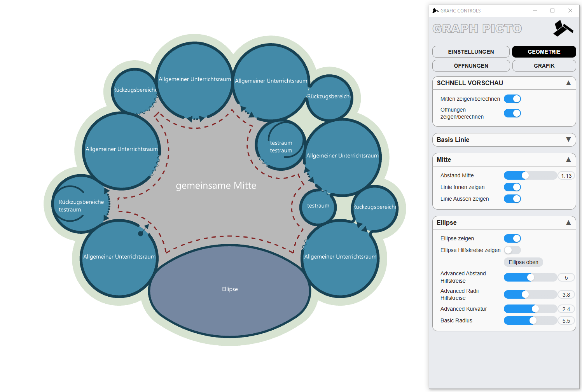
Task: Select the Geometrie tab
Action: (544, 52)
